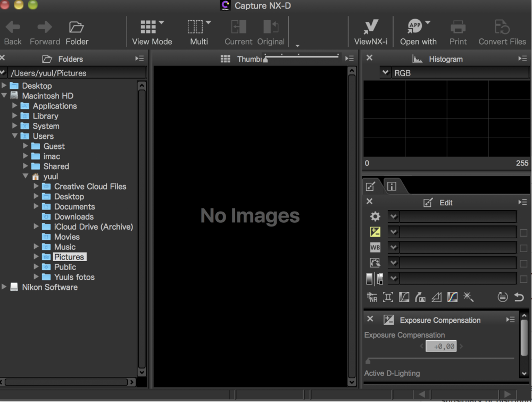Image resolution: width=532 pixels, height=402 pixels.
Task: Open the Camera and Lens Corrections icon
Action: point(388,297)
